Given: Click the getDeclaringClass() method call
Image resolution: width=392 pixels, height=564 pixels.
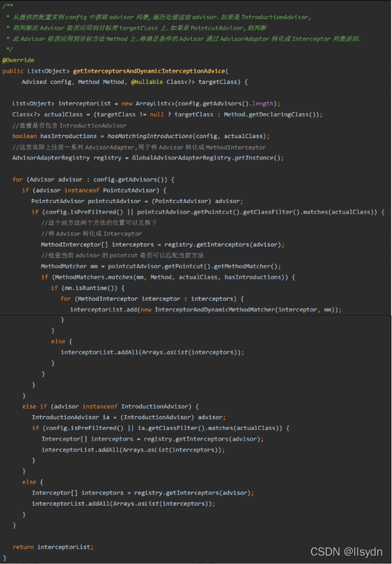Looking at the screenshot, I should tap(282, 114).
